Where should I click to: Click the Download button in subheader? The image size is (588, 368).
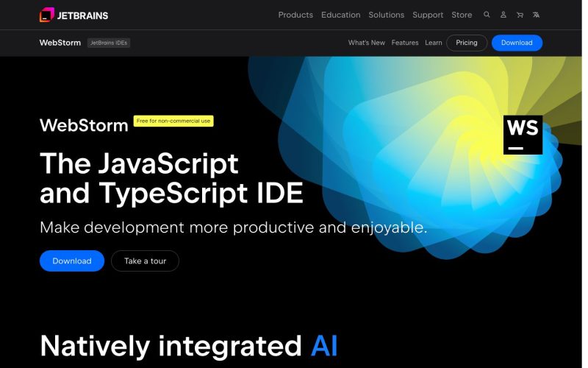(517, 43)
